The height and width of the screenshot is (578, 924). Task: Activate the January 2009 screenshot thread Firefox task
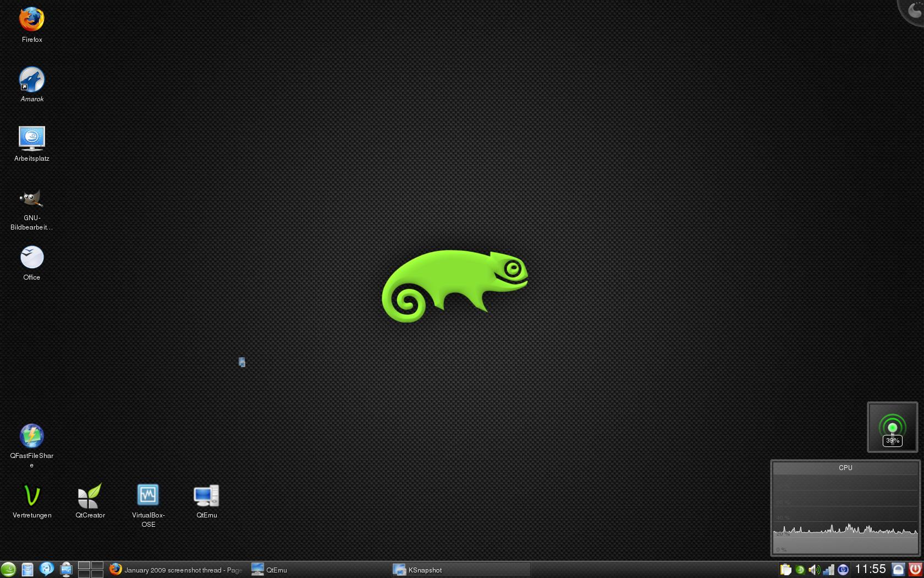pyautogui.click(x=177, y=570)
